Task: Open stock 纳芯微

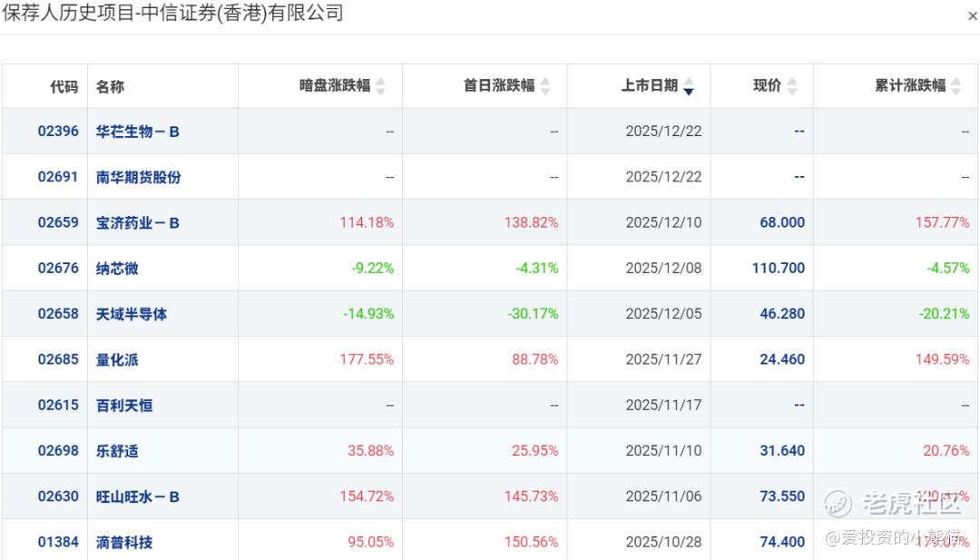Action: click(117, 268)
